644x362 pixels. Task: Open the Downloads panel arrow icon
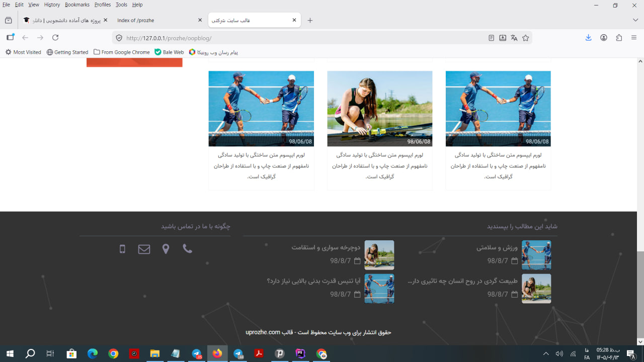click(588, 38)
